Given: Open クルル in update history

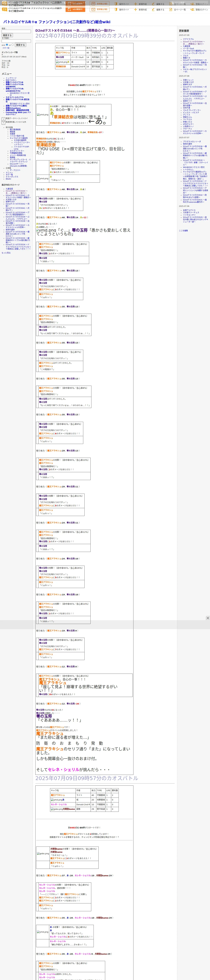Looking at the screenshot, I should 186,56.
